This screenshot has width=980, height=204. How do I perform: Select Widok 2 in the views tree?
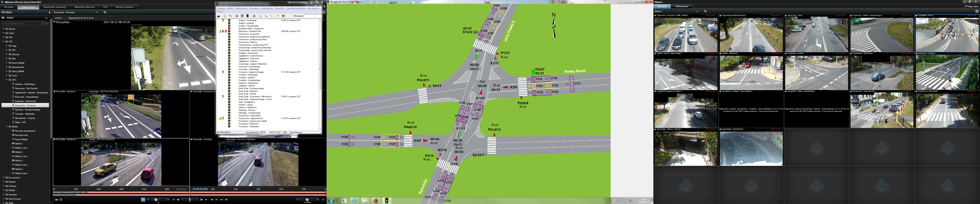coord(19,152)
